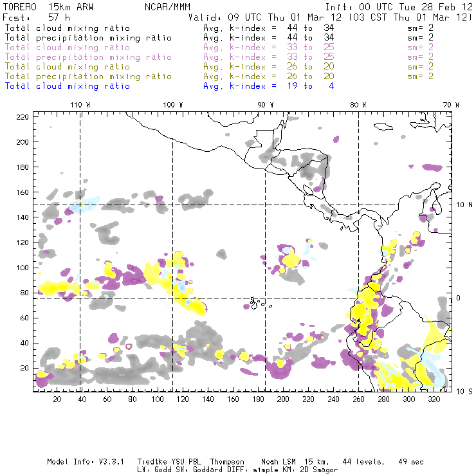Click the 'Init: 00 UTC Tue 28 Feb 12' text
This screenshot has height=476, width=476.
click(399, 7)
